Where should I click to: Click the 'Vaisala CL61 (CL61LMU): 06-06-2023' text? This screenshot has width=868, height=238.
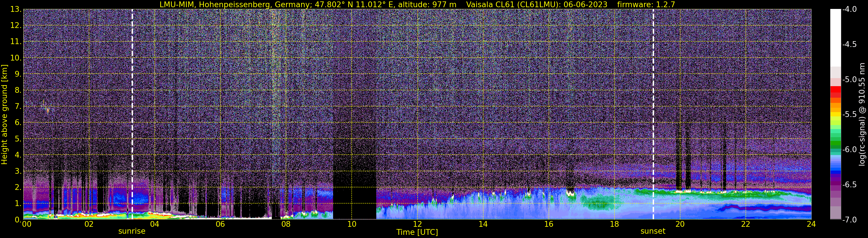click(x=536, y=4)
